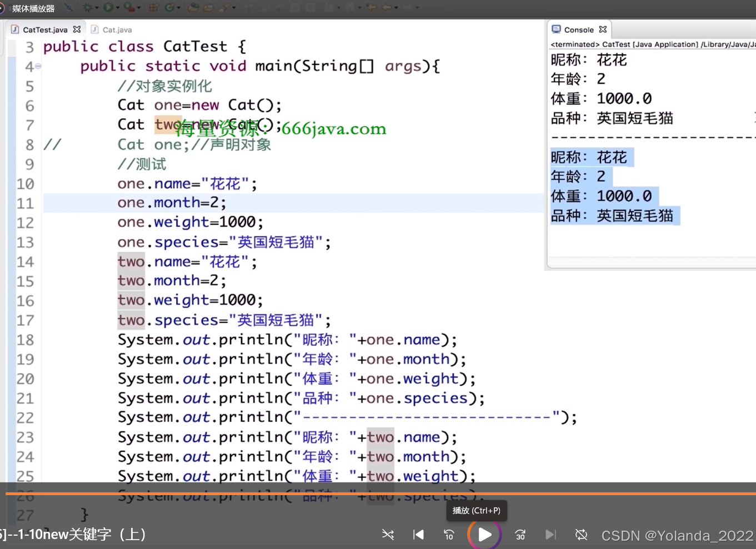
Task: Click the Open Task folder icon
Action: click(208, 7)
